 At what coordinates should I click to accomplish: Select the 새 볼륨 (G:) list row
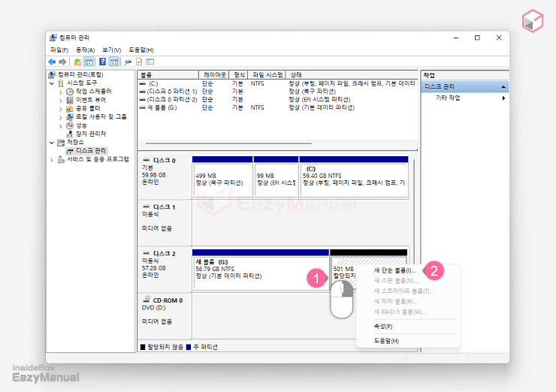pos(278,107)
